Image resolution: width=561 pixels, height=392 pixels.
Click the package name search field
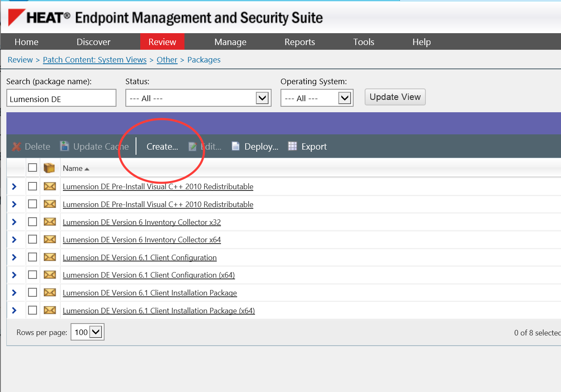point(61,98)
